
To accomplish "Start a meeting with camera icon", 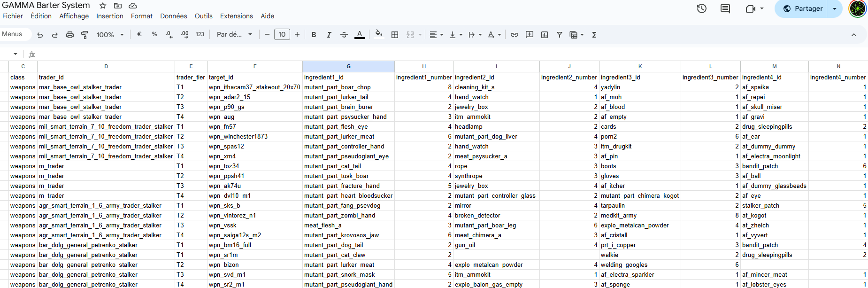I will pyautogui.click(x=750, y=8).
